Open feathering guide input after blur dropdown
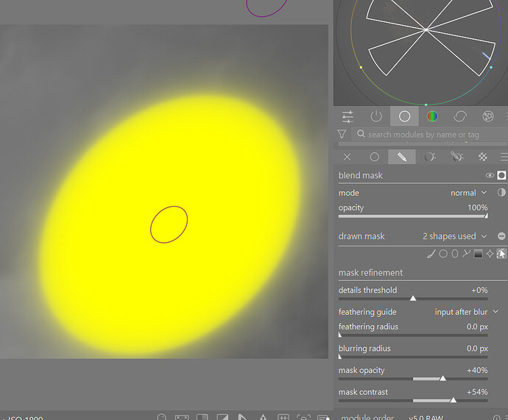508x420 pixels. [x=466, y=312]
